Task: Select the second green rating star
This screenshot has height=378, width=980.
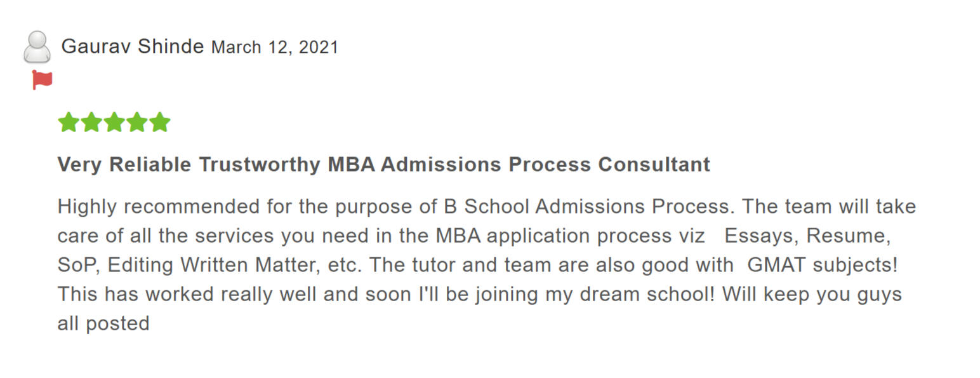Action: [x=91, y=122]
